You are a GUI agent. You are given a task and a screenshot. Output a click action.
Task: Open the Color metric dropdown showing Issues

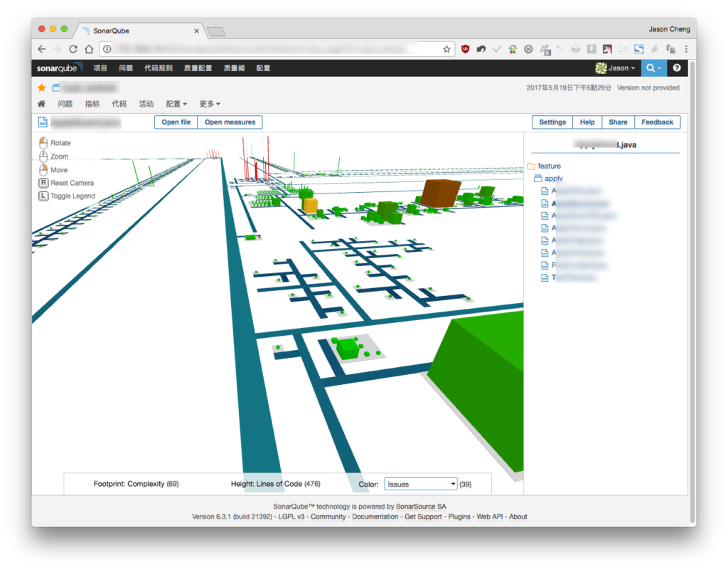[x=420, y=484]
